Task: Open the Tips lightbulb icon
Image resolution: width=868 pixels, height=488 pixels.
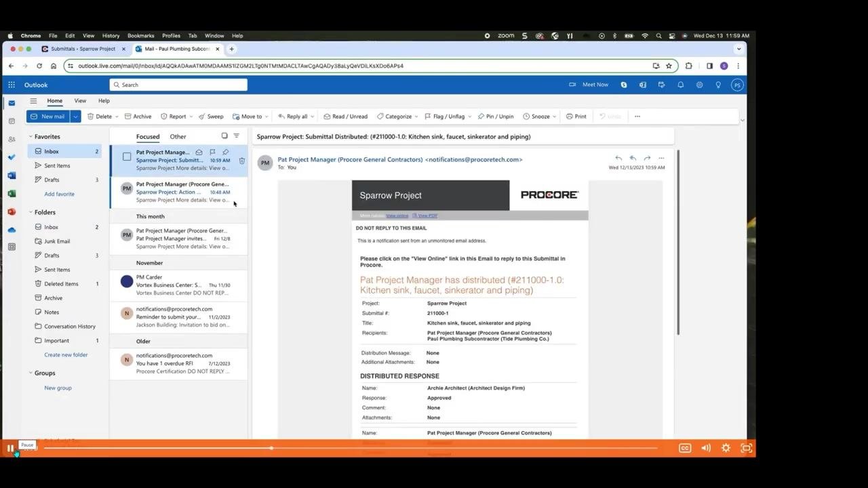Action: click(718, 85)
